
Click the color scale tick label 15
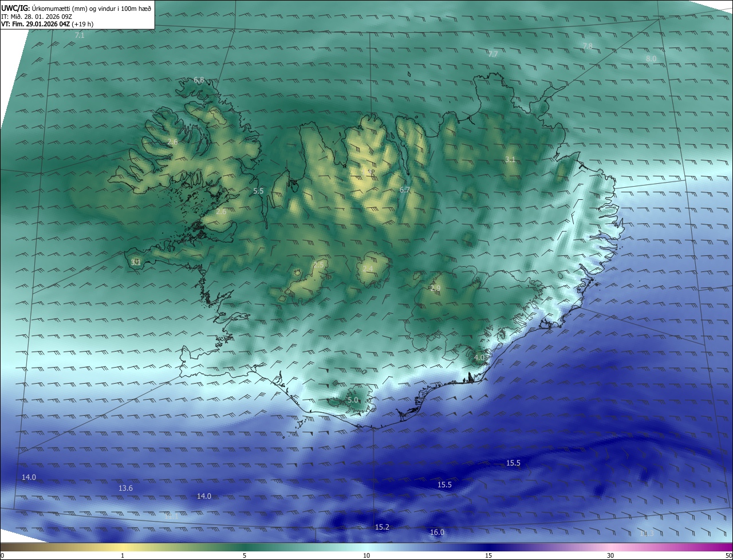(488, 555)
